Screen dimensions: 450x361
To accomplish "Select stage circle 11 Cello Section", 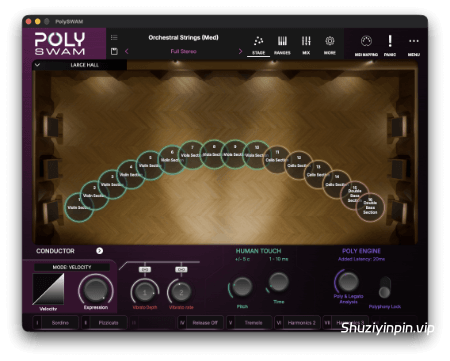I will click(x=277, y=160).
